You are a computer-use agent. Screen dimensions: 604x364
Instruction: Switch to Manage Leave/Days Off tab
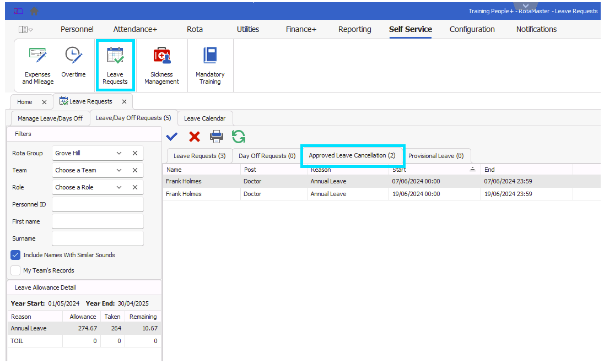(50, 118)
